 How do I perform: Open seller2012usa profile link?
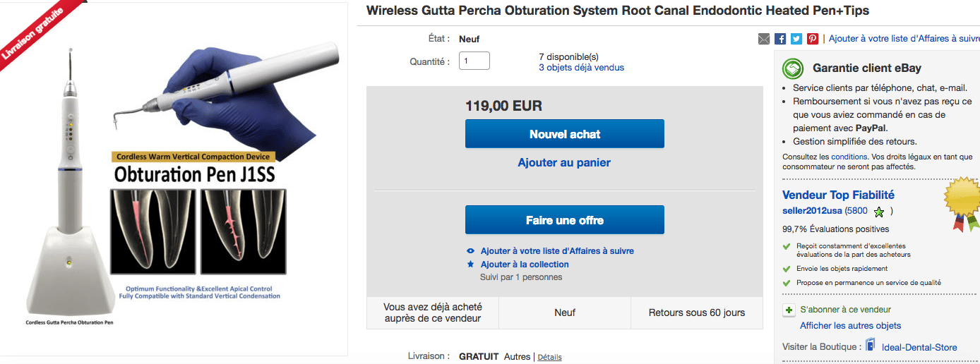tap(812, 211)
